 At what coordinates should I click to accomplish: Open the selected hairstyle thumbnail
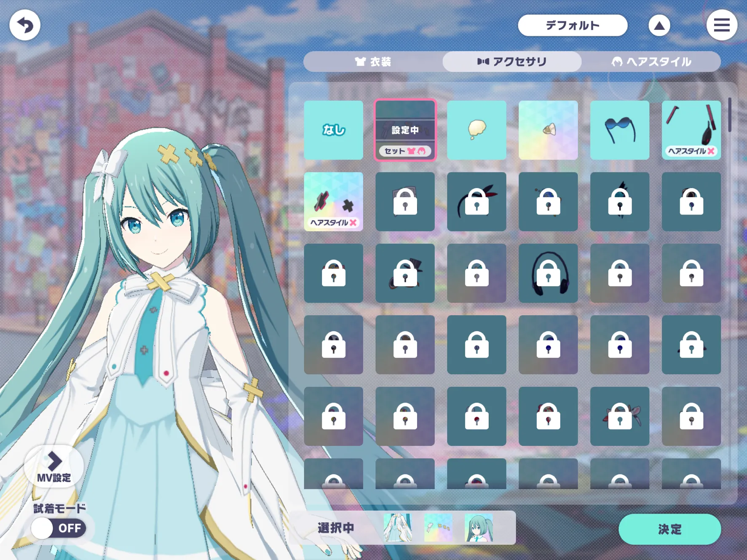click(x=479, y=528)
